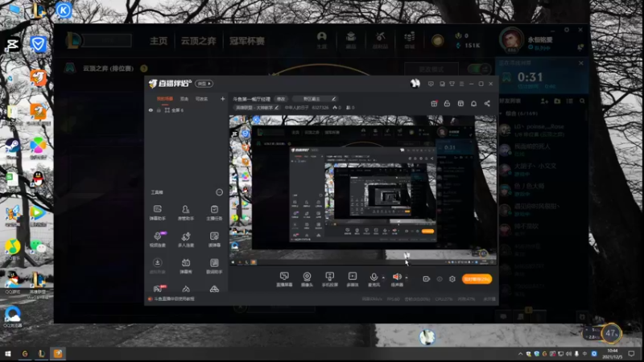The width and height of the screenshot is (644, 362).
Task: Mute the 扬声器 speaker
Action: (397, 279)
